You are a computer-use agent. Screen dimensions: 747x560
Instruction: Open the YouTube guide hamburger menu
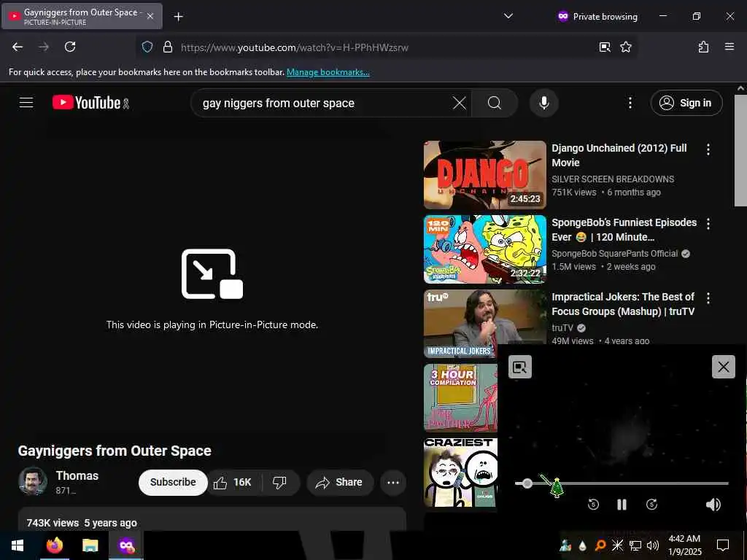(x=26, y=102)
